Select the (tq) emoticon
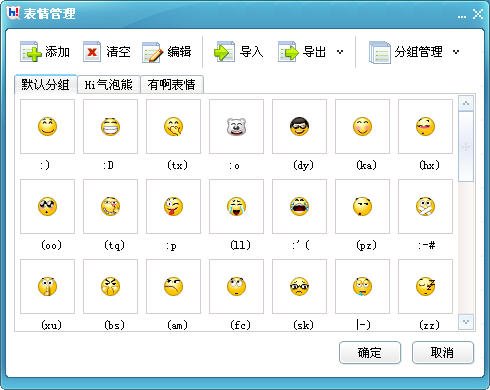 click(110, 207)
